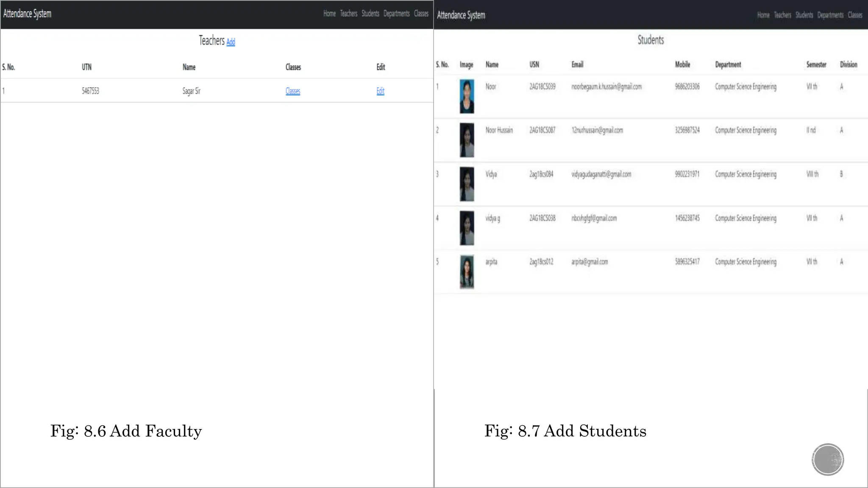Open Teachers in right navbar
Image resolution: width=868 pixels, height=488 pixels.
[x=782, y=15]
